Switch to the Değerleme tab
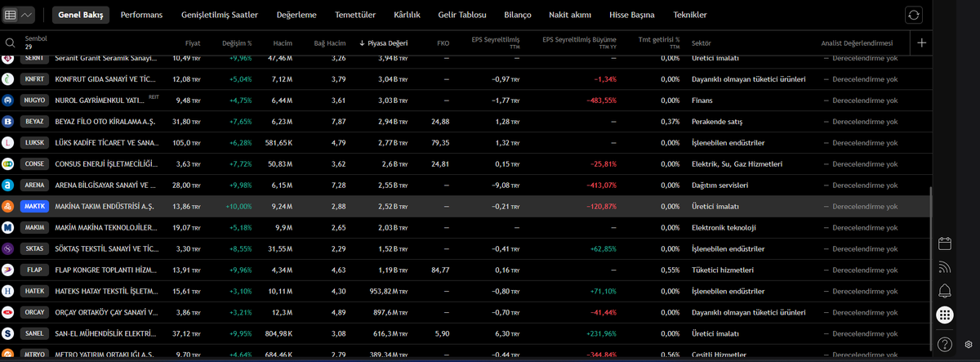The height and width of the screenshot is (362, 980). click(x=296, y=15)
